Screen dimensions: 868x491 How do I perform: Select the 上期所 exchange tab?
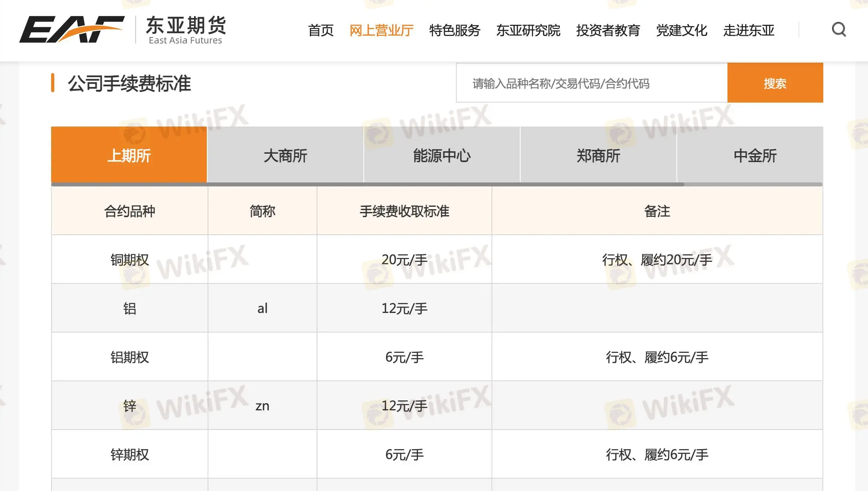coord(129,155)
